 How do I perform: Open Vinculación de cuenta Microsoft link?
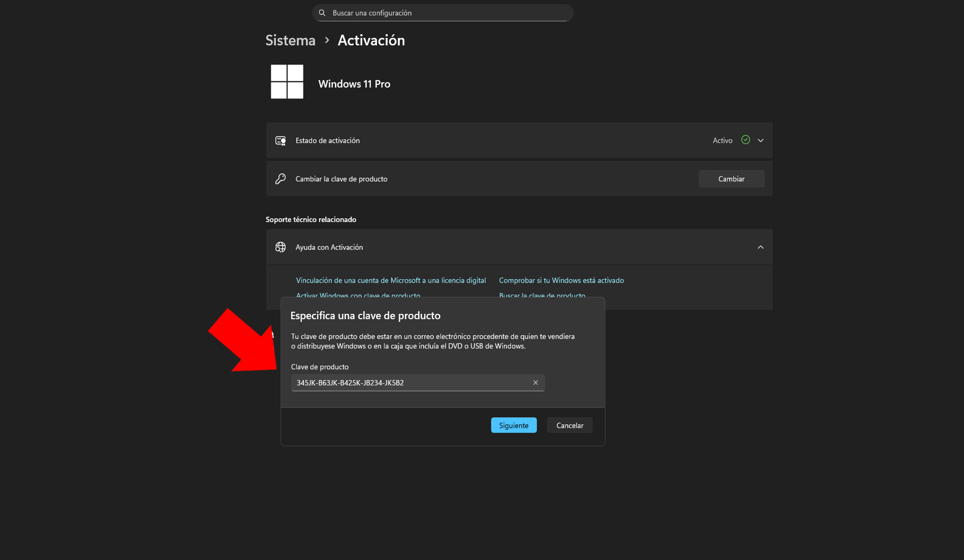(x=391, y=280)
